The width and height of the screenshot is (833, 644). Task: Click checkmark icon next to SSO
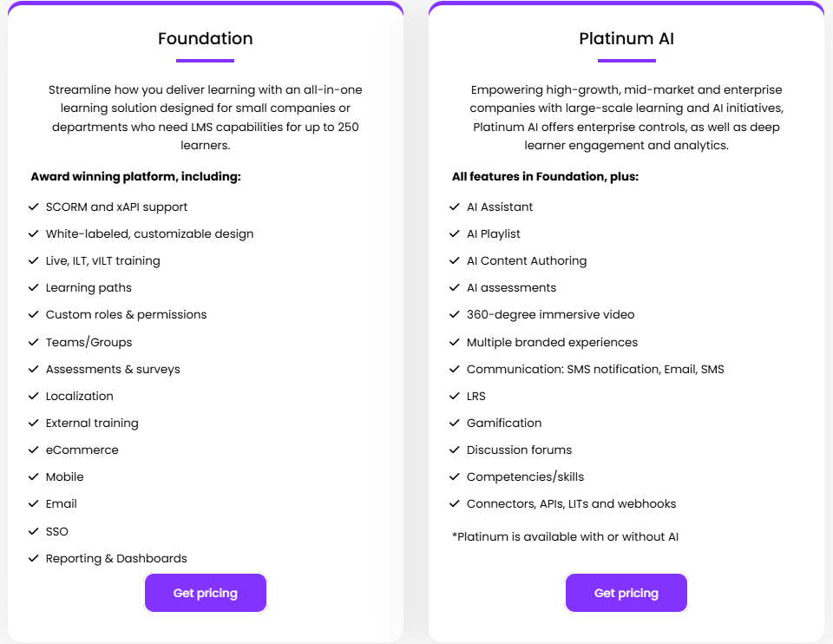click(x=34, y=531)
